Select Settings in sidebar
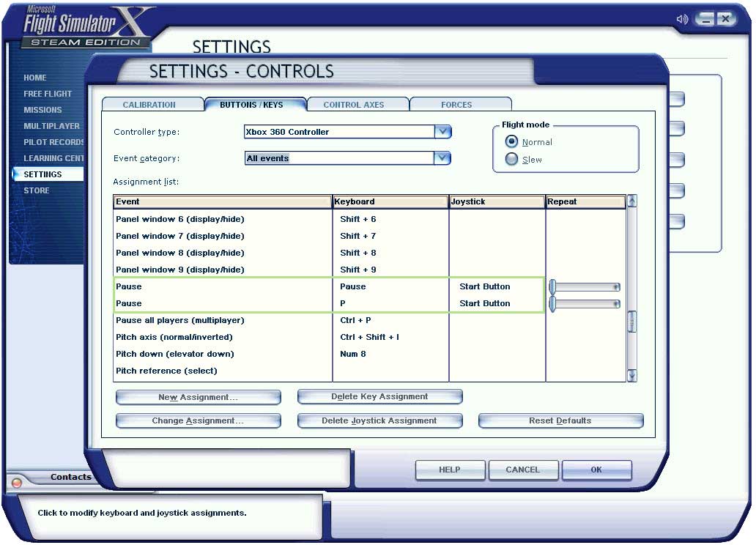The height and width of the screenshot is (545, 756). pyautogui.click(x=47, y=174)
